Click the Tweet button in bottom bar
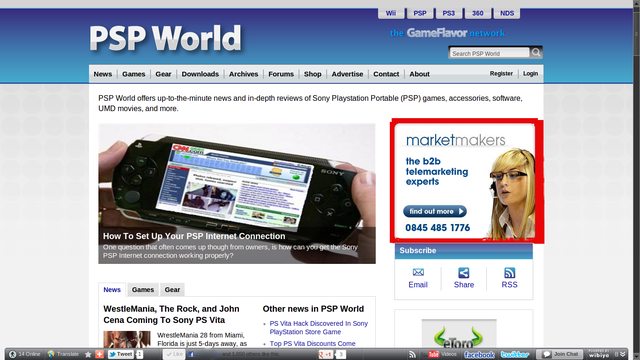Screen dimensions: 640x360 pos(121,354)
